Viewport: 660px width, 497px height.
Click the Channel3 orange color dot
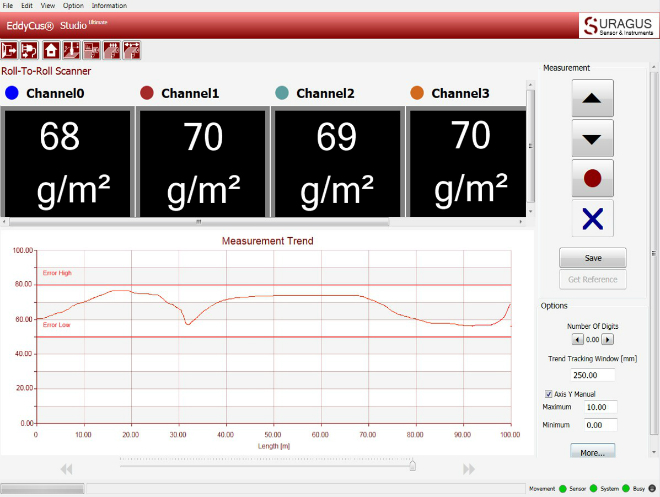(x=417, y=93)
